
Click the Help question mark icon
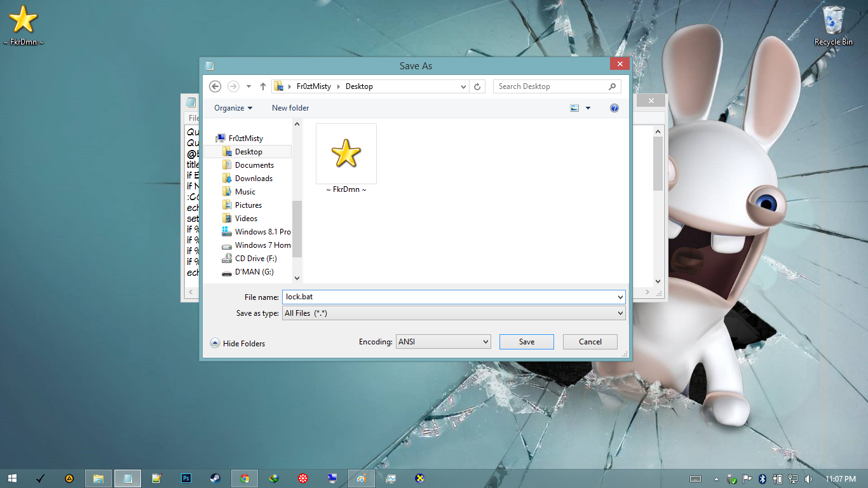click(614, 108)
